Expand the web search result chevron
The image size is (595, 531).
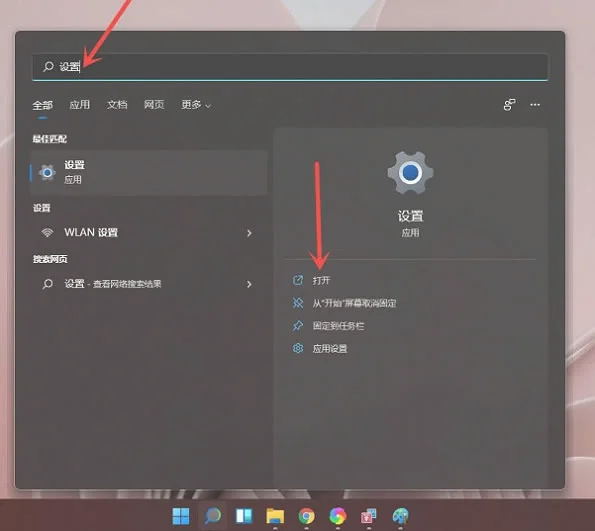(249, 284)
